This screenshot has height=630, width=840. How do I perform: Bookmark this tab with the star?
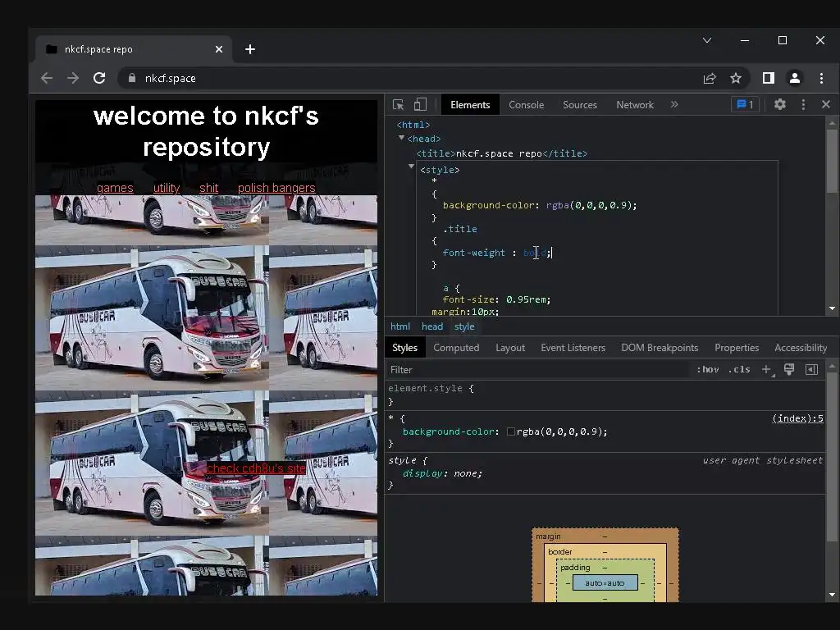coord(736,78)
